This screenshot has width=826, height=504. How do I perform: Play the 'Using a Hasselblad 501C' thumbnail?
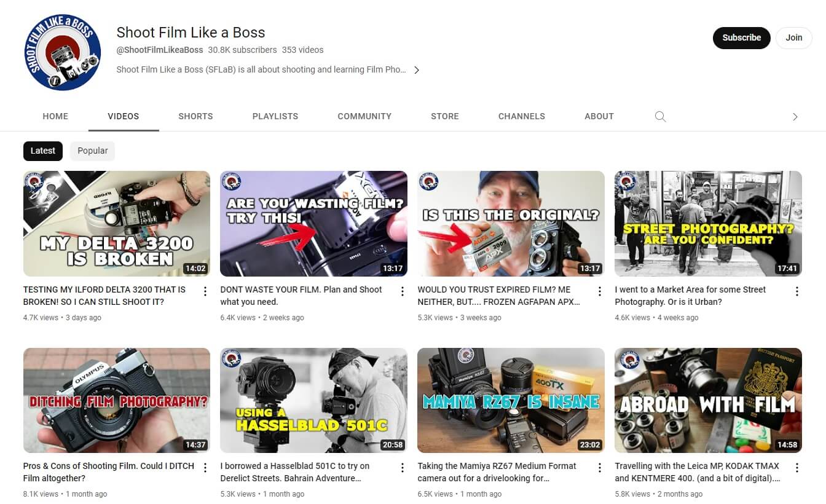point(314,401)
